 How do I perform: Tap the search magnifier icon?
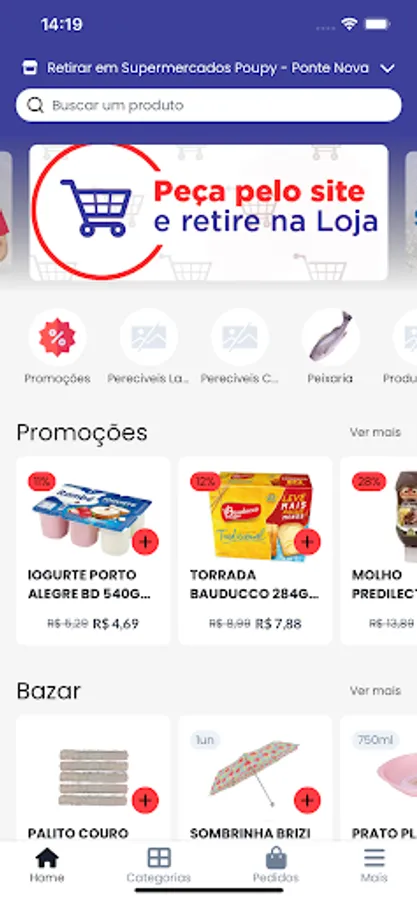[x=36, y=105]
